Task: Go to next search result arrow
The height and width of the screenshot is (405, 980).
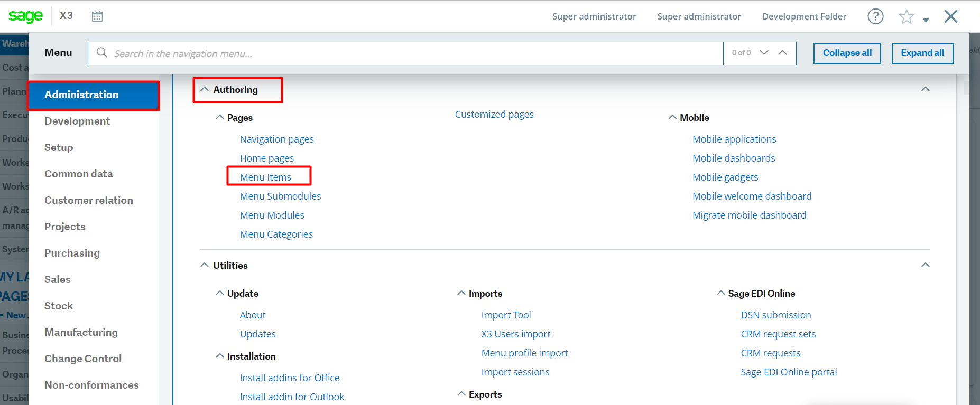Action: [764, 53]
